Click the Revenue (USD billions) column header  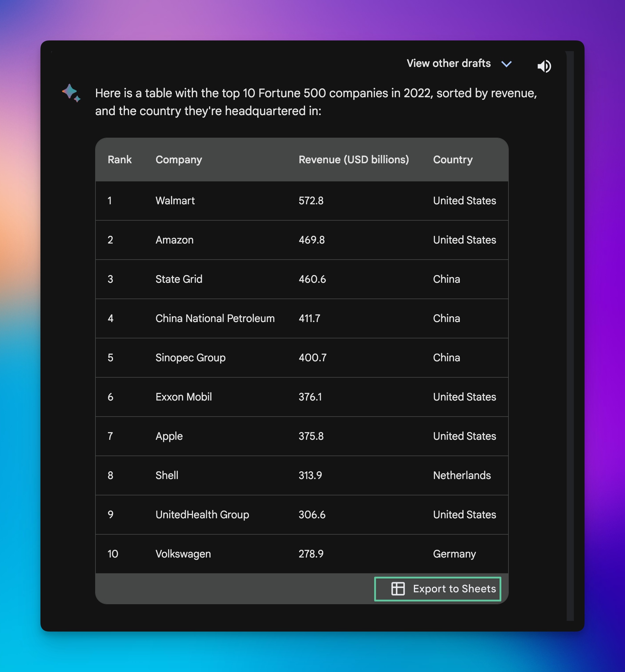coord(354,160)
